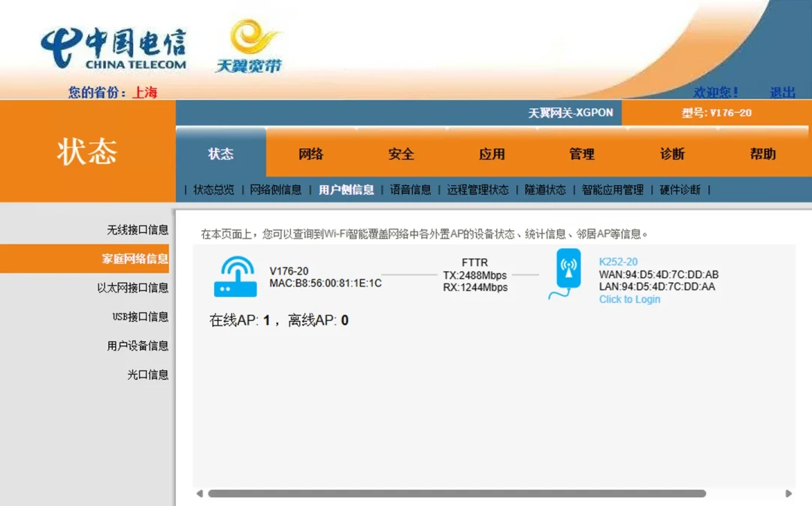
Task: Click the 离线AP: 0 count
Action: pos(318,320)
